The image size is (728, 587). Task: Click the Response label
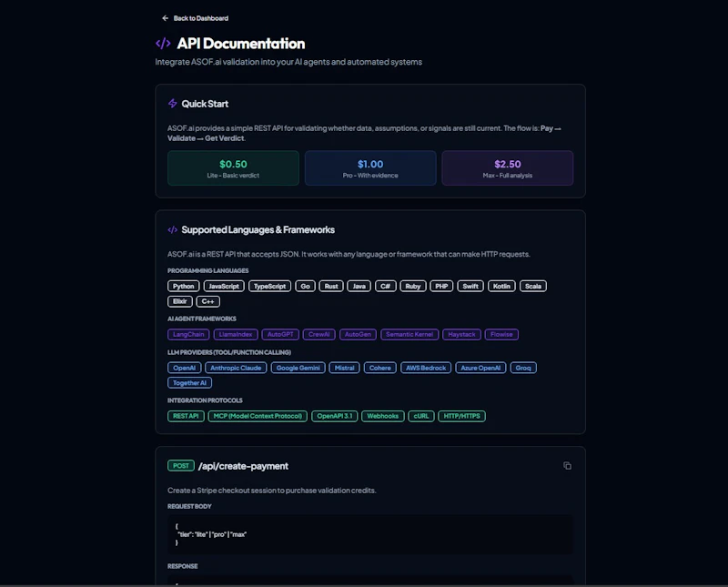pos(183,566)
